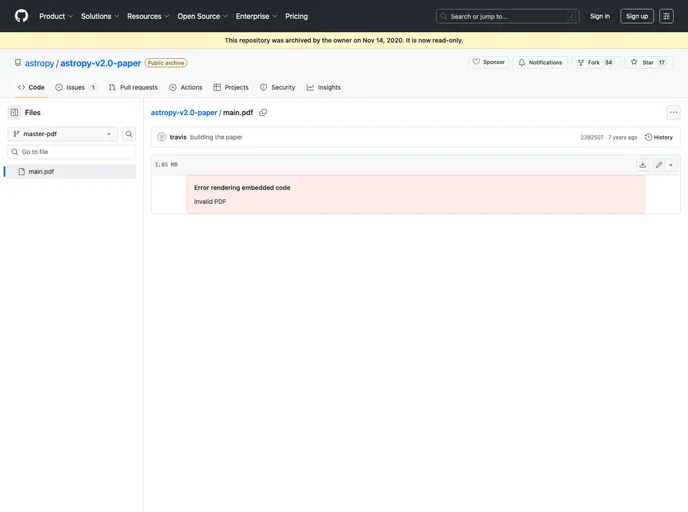Image resolution: width=688 pixels, height=512 pixels.
Task: Click the repository archived banner text
Action: point(344,40)
